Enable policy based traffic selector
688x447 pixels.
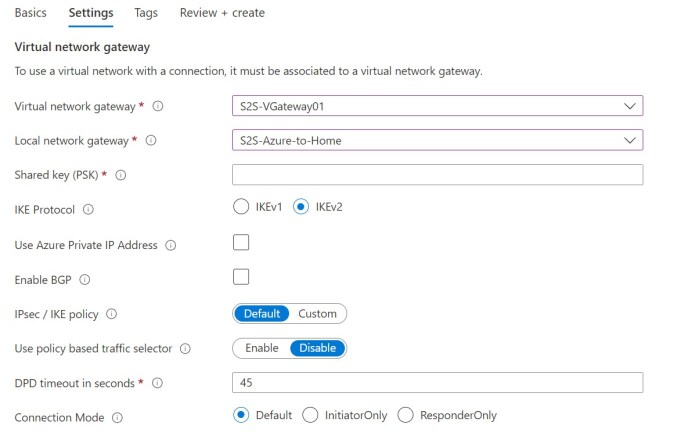click(x=261, y=348)
